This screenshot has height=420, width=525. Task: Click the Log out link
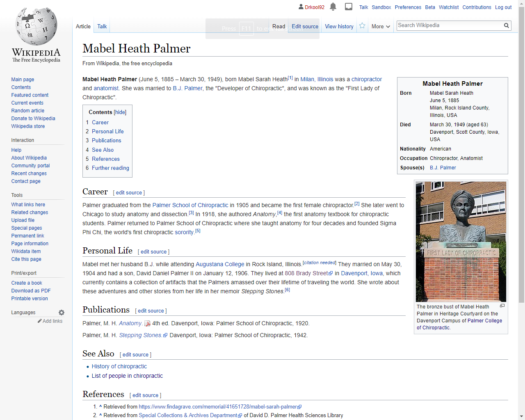tap(503, 7)
